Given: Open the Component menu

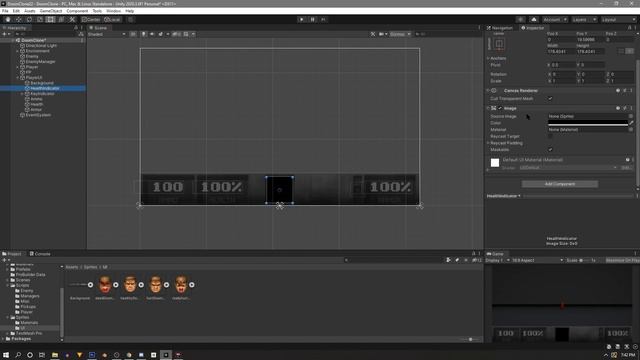Looking at the screenshot, I should pos(77,11).
